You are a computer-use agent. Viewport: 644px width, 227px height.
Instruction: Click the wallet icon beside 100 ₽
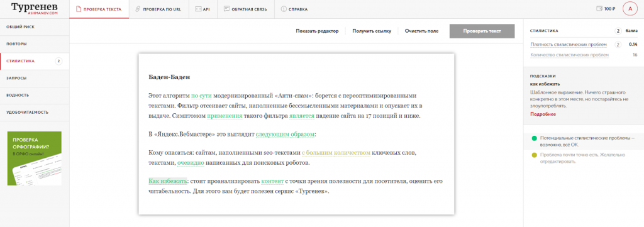(x=599, y=8)
